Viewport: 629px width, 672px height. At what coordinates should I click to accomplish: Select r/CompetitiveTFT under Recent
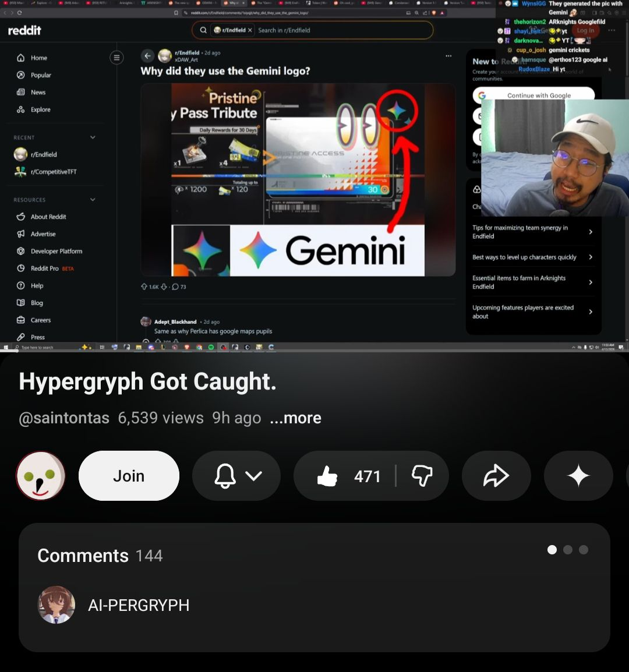[45, 172]
